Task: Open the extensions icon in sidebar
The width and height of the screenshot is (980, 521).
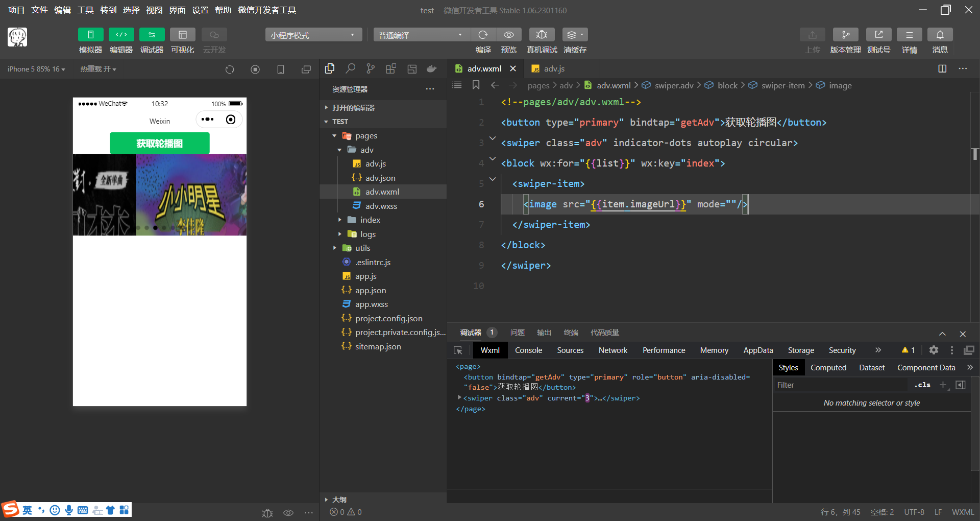Action: click(391, 68)
